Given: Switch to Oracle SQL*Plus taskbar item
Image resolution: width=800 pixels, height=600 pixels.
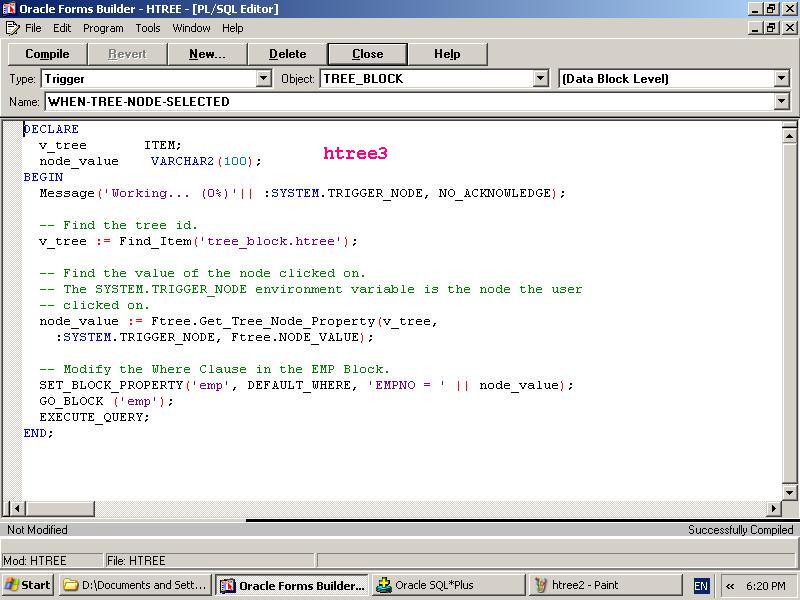Looking at the screenshot, I should click(x=446, y=585).
